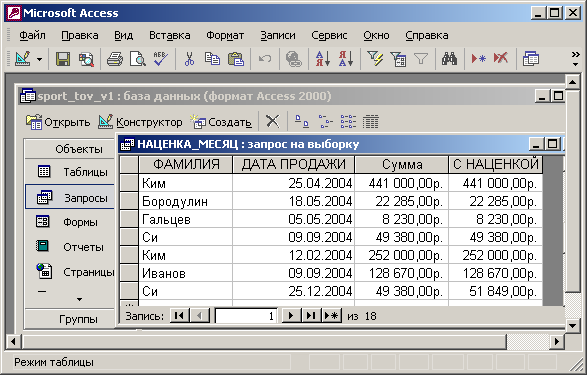Viewport: 587px width, 375px height.
Task: Switch to list view icon
Action: (x=348, y=122)
